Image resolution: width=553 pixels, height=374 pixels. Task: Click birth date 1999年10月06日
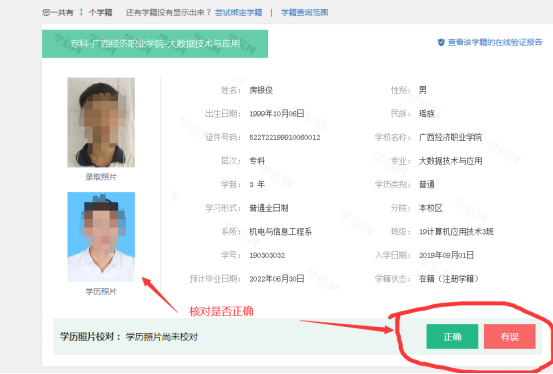277,114
